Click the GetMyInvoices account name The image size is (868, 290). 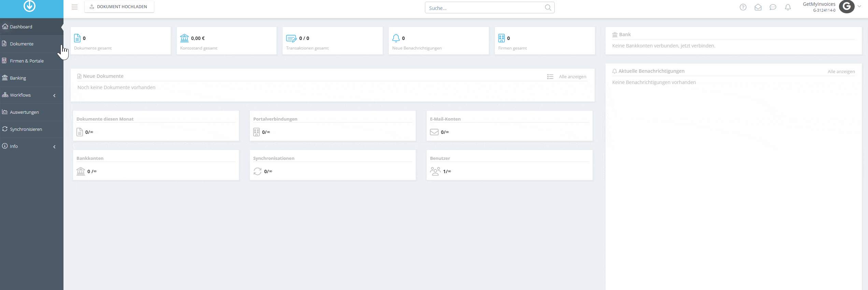(819, 4)
